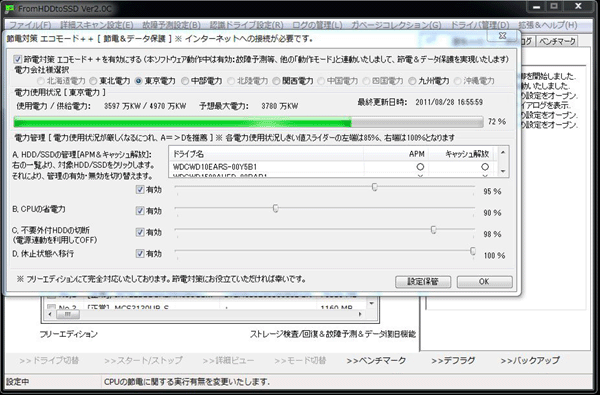This screenshot has height=395, width=600.
Task: Click the キャッシュ解放 circle for WDCWD10EARS-00Y5B1
Action: tap(485, 167)
